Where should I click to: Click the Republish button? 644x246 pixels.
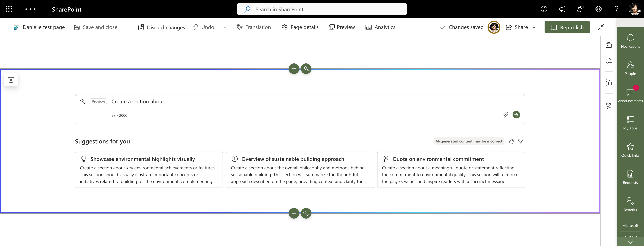coord(567,27)
